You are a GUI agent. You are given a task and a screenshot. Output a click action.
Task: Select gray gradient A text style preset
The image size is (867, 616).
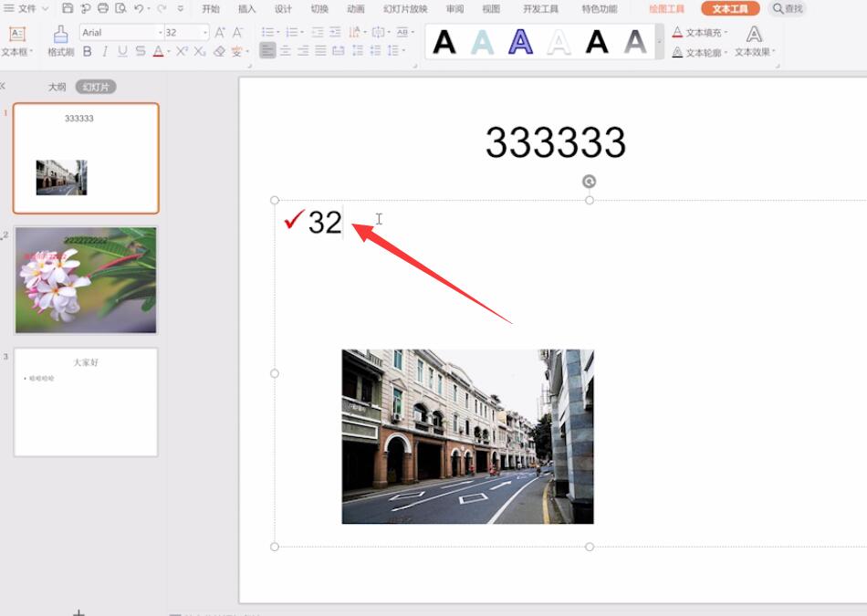click(635, 42)
